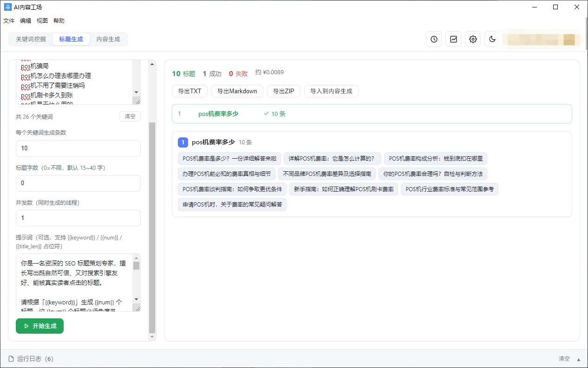Screen dimensions: 588x368
Task: Click 导出Markdown button
Action: 237,91
